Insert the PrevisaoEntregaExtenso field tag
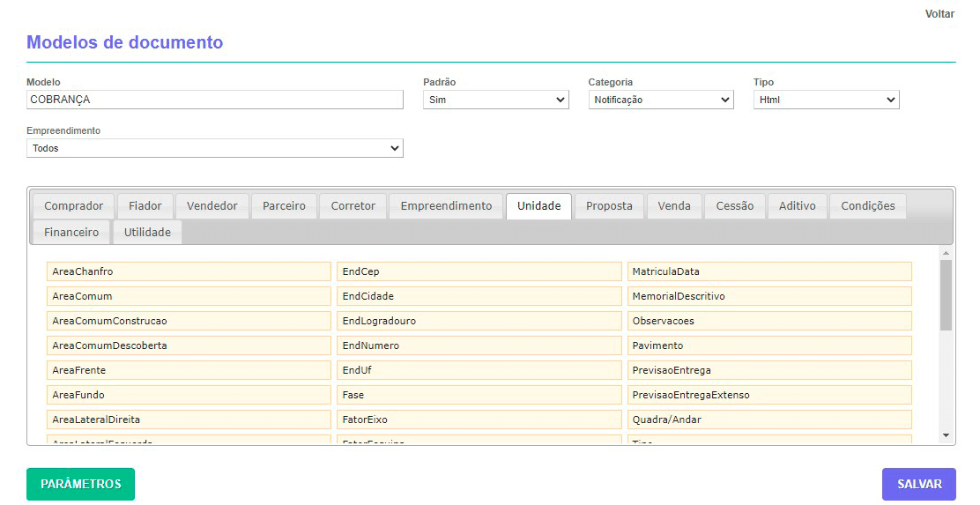980x505 pixels. tap(768, 395)
